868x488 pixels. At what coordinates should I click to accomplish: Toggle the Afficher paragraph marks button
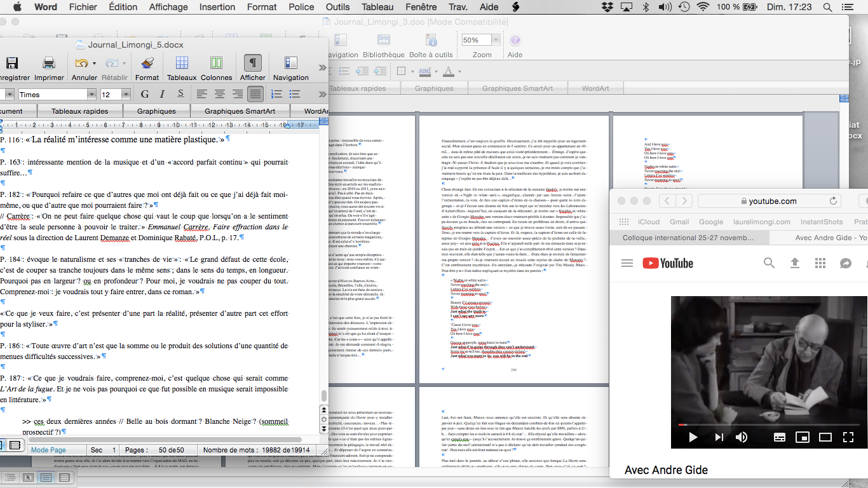point(252,64)
